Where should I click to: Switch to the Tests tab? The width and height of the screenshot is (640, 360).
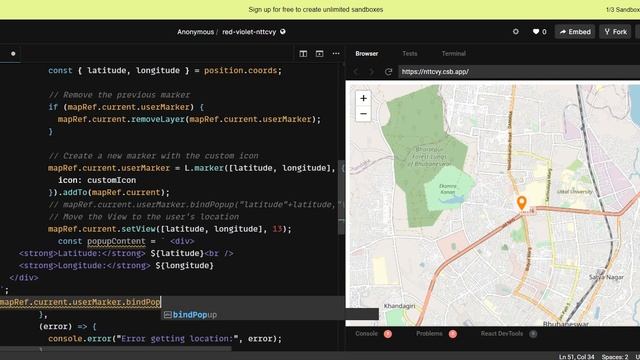pos(410,53)
